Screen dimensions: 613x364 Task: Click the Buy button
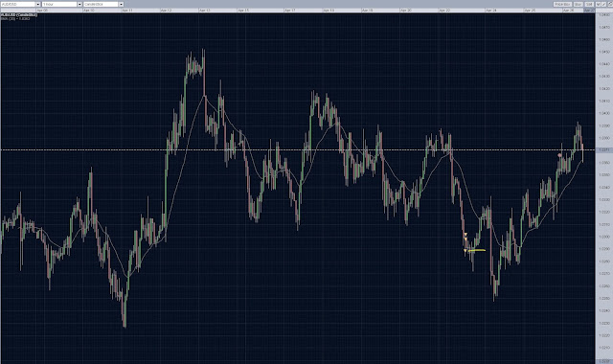pyautogui.click(x=578, y=4)
